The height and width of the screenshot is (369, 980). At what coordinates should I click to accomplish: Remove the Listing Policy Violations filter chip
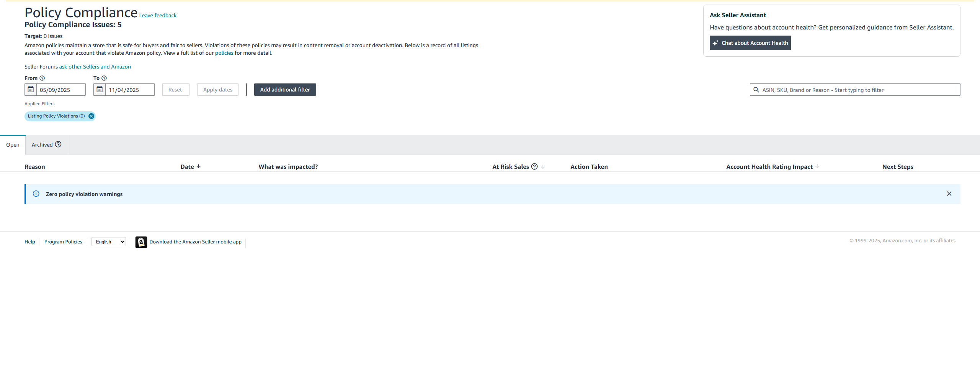click(x=91, y=116)
